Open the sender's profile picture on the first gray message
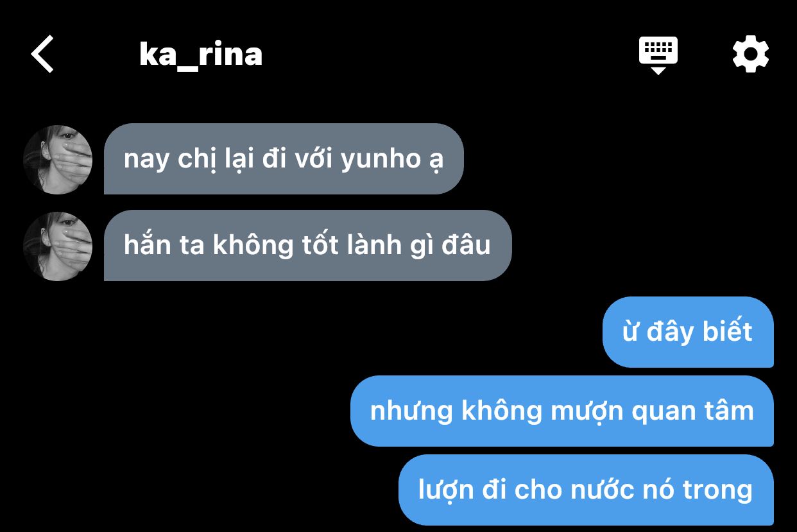 click(x=58, y=160)
